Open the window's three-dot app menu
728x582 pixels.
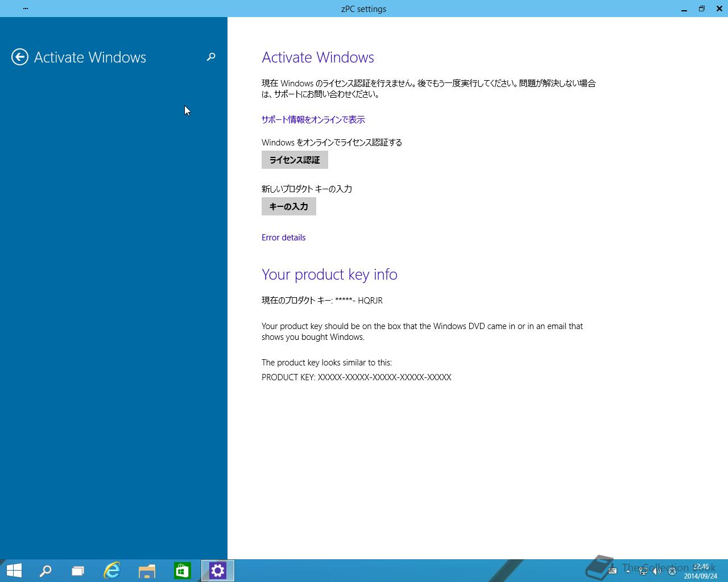pos(26,9)
